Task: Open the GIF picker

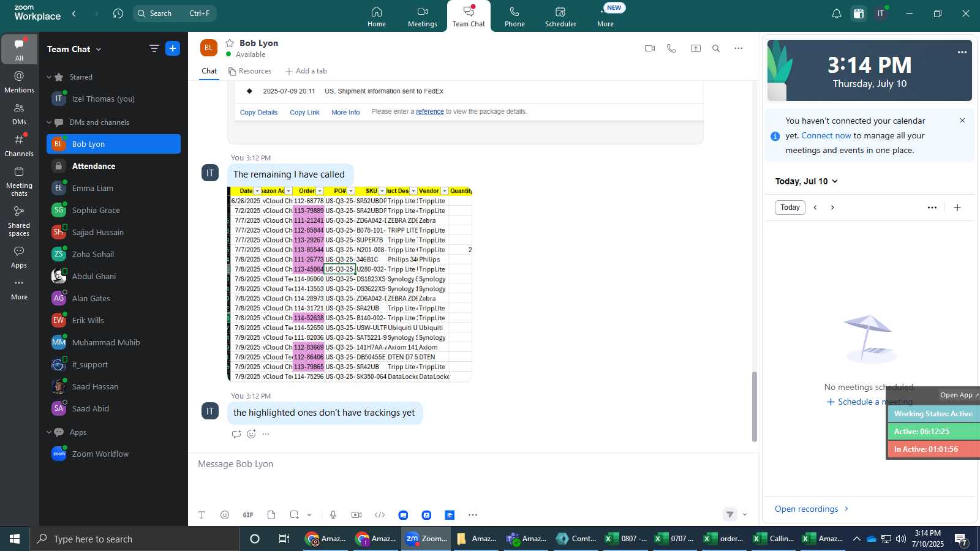Action: (x=248, y=515)
